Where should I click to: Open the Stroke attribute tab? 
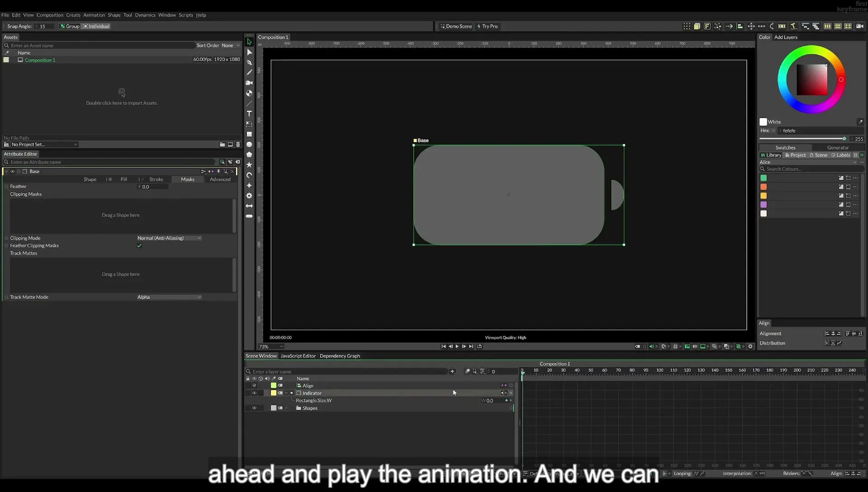pos(156,180)
